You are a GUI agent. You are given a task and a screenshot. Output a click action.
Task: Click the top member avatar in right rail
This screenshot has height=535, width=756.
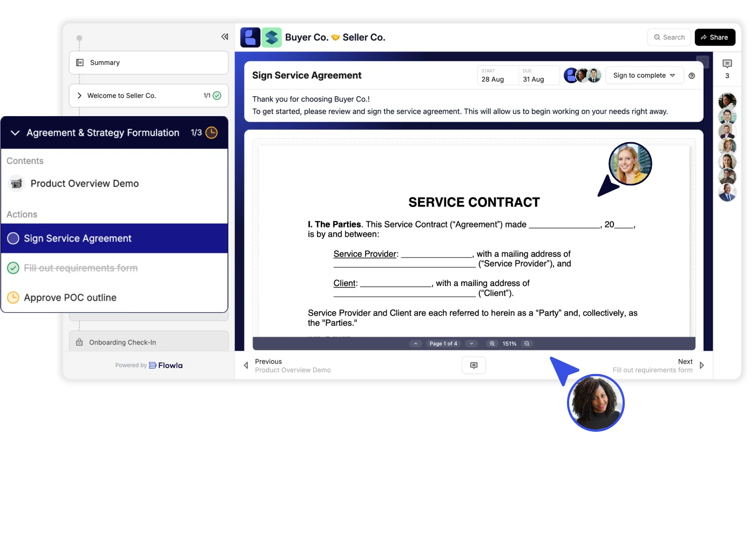727,101
